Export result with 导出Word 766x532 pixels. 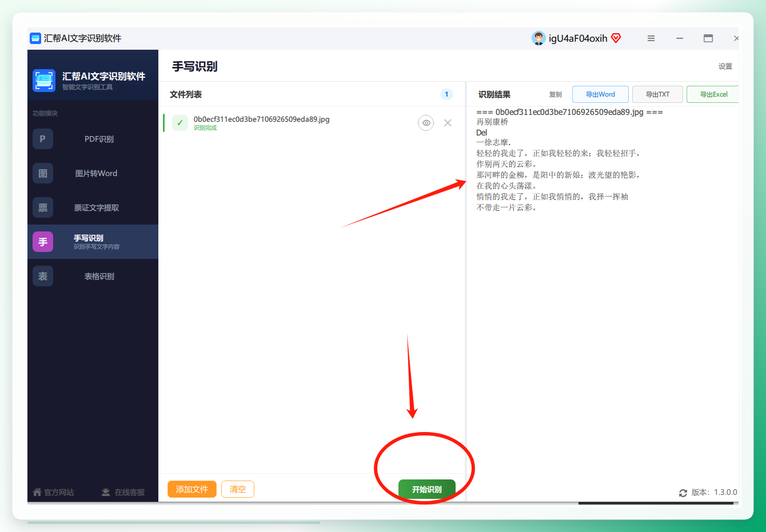(x=600, y=94)
